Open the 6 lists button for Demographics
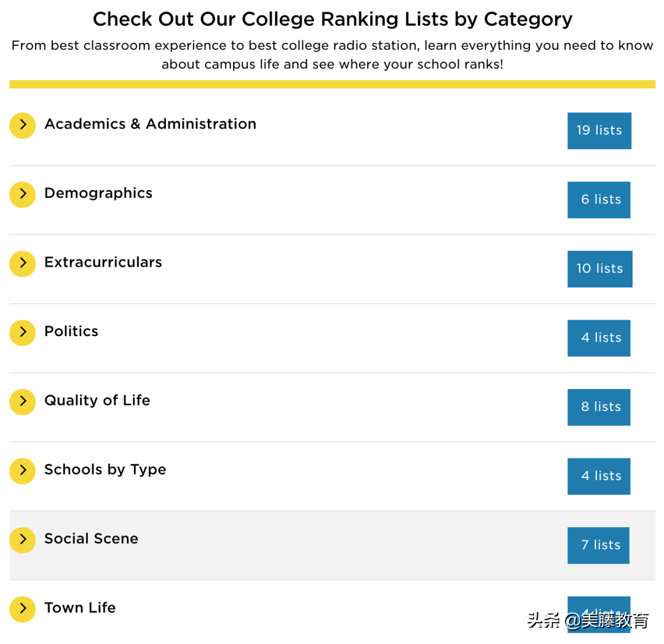Image resolution: width=664 pixels, height=644 pixels. point(599,200)
